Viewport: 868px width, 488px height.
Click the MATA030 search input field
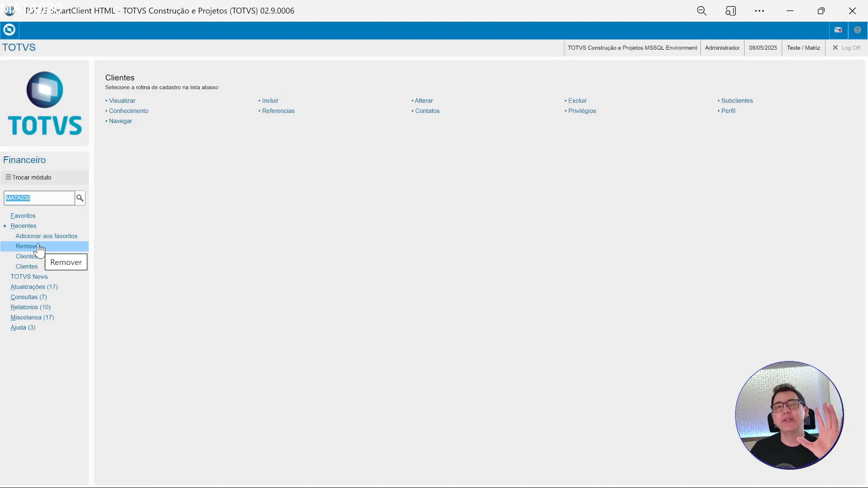(x=39, y=198)
